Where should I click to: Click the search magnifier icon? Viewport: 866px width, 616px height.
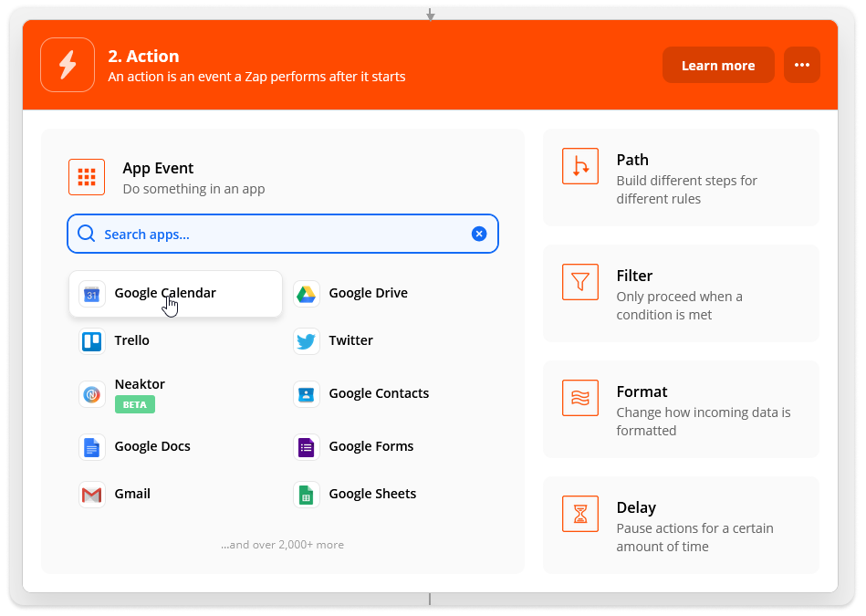coord(86,234)
